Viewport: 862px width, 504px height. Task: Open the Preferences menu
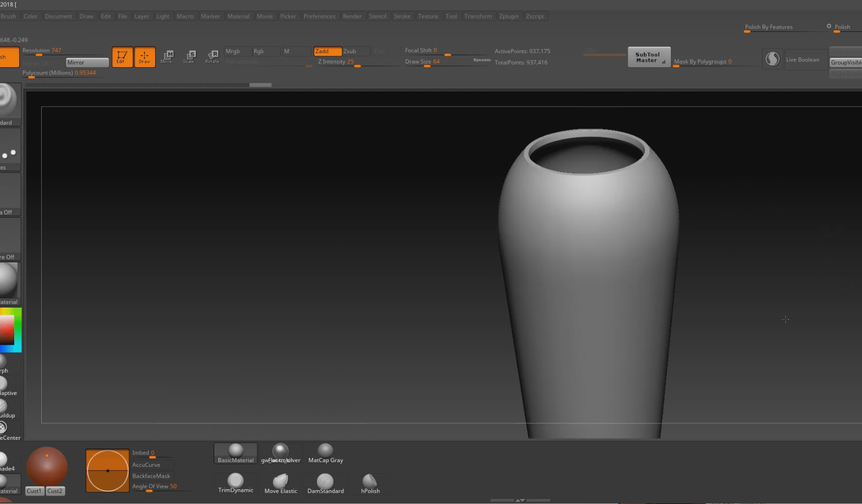point(319,16)
